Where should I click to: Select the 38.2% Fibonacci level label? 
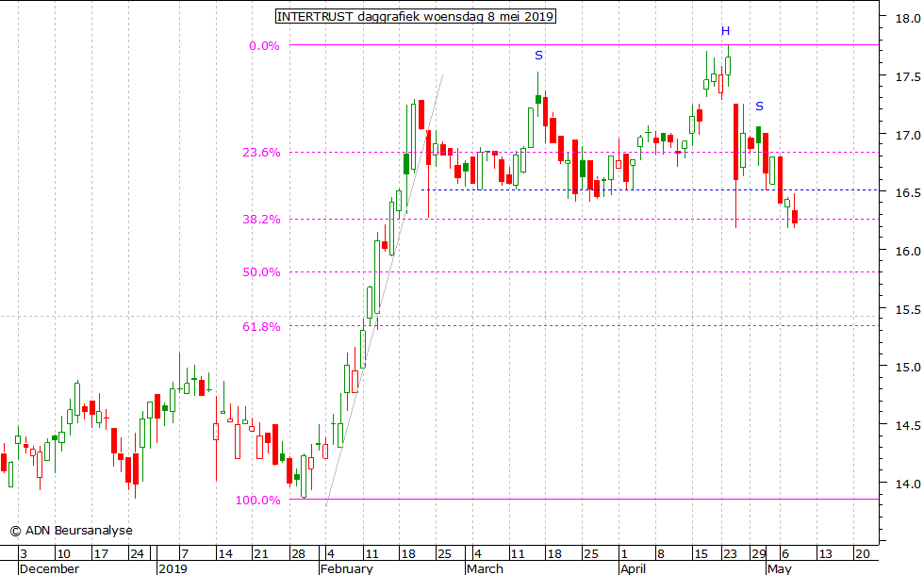(262, 219)
